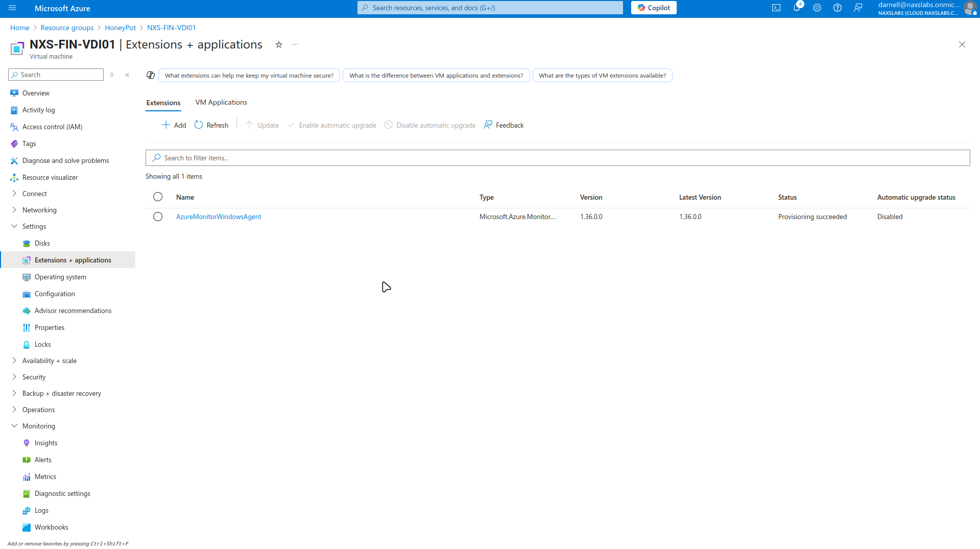980x549 pixels.
Task: Open Properties in the sidebar
Action: coord(50,328)
